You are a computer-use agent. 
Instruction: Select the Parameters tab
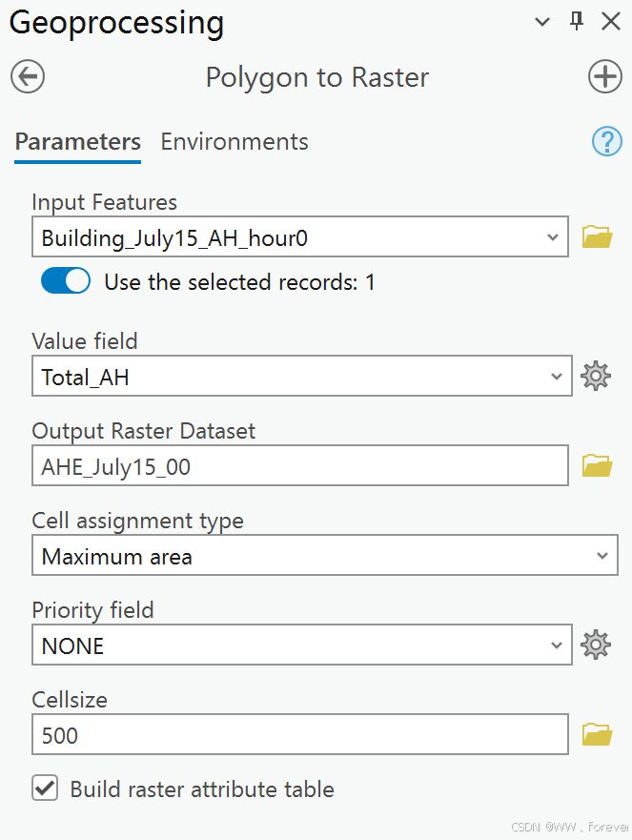(x=78, y=142)
